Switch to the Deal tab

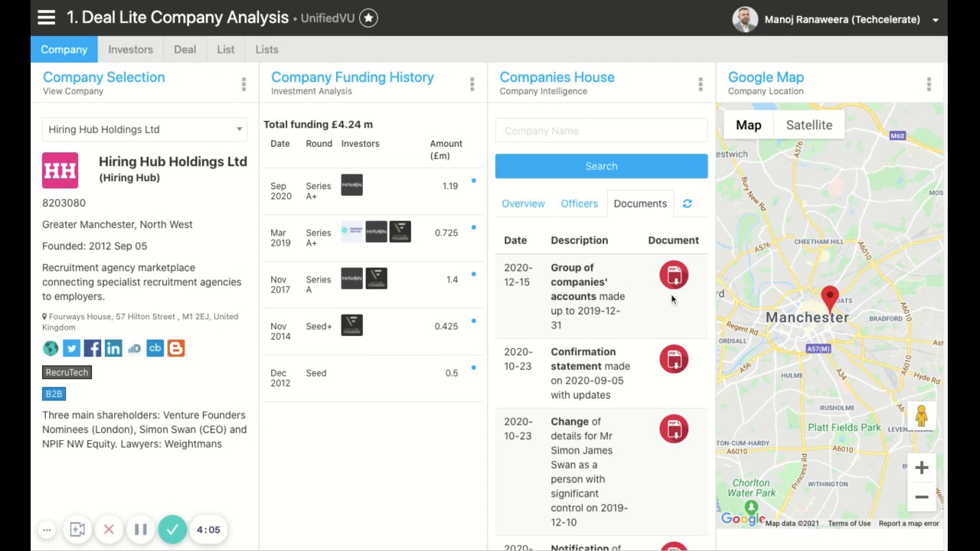pyautogui.click(x=185, y=49)
